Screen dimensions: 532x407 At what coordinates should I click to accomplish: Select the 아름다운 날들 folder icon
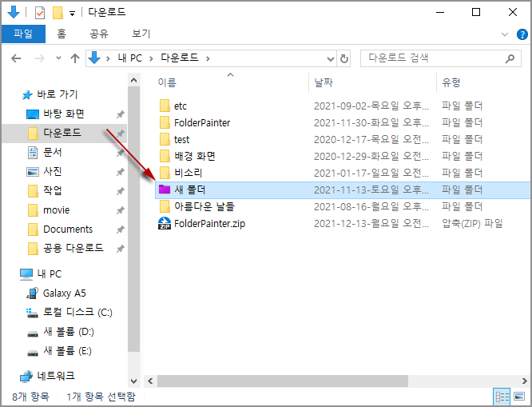165,206
